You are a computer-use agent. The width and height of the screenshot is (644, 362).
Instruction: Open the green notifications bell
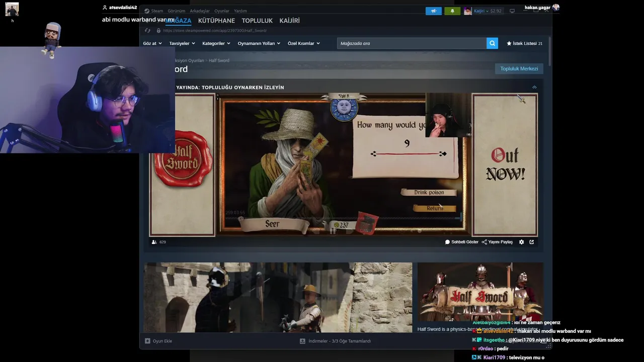pos(452,11)
